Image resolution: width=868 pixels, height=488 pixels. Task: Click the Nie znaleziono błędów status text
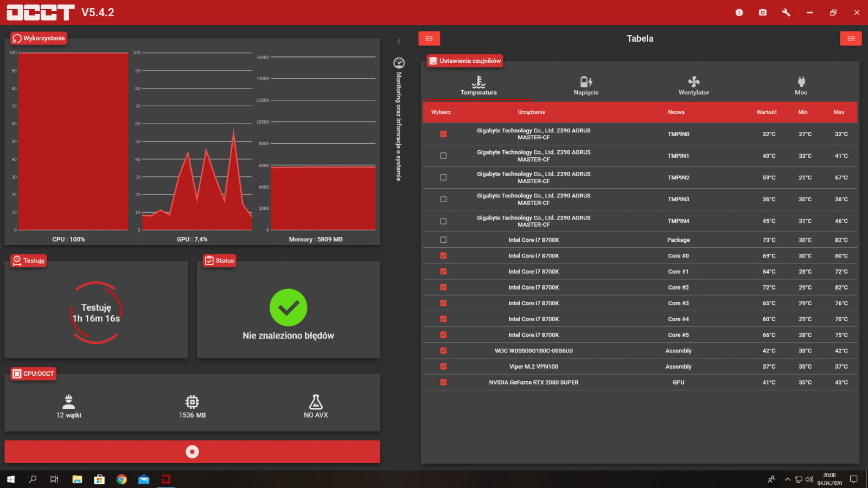click(288, 336)
